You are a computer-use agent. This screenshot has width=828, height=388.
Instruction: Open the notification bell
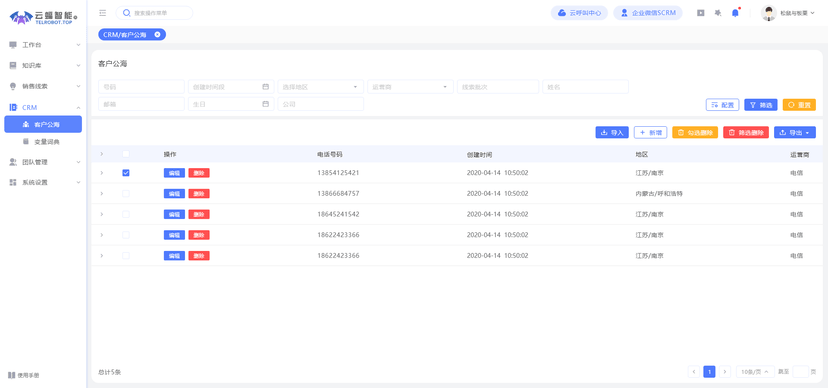coord(735,13)
